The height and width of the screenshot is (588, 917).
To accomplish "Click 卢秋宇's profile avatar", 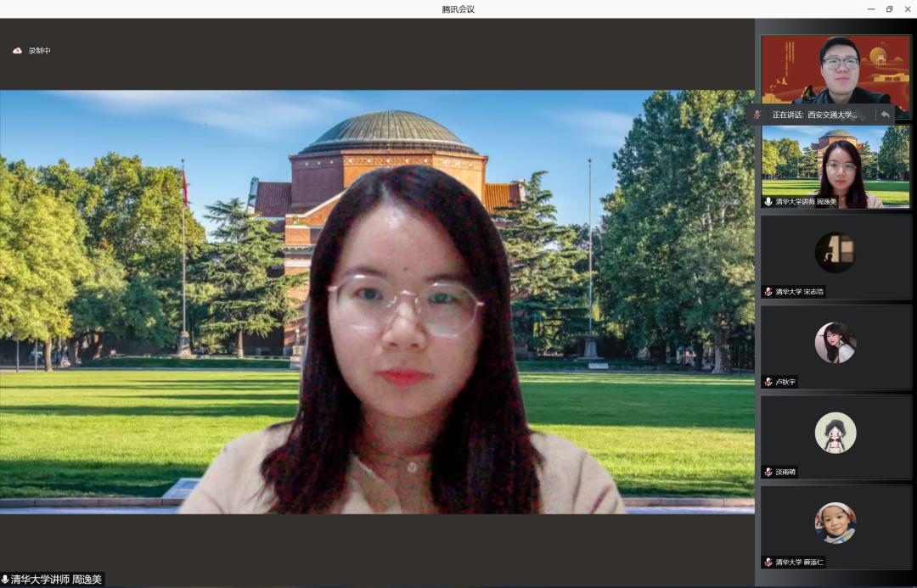I will coord(835,343).
